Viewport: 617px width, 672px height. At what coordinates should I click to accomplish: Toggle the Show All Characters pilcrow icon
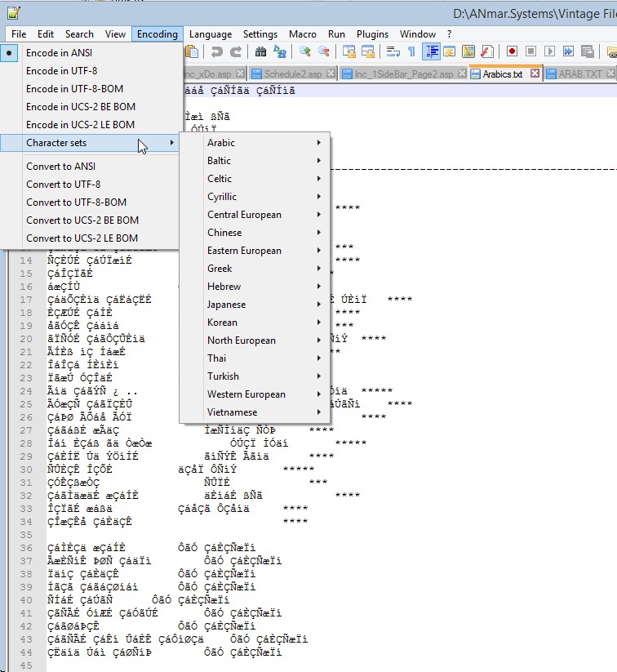coord(411,51)
